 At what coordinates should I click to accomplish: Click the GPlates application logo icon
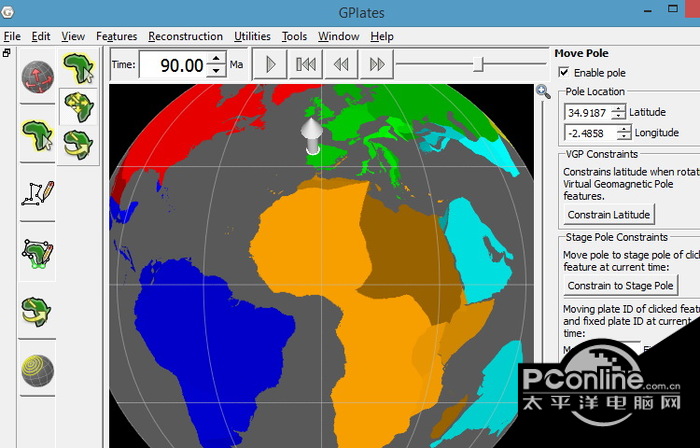coord(7,12)
